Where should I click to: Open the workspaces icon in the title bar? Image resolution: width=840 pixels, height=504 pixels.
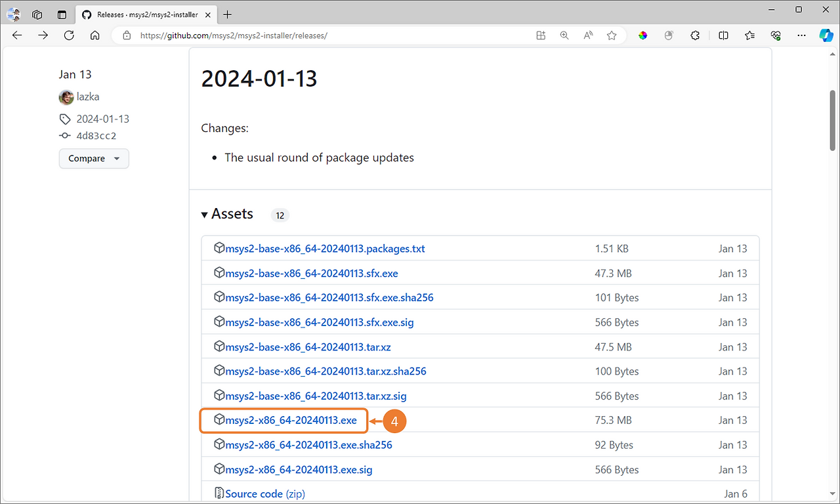click(x=37, y=14)
